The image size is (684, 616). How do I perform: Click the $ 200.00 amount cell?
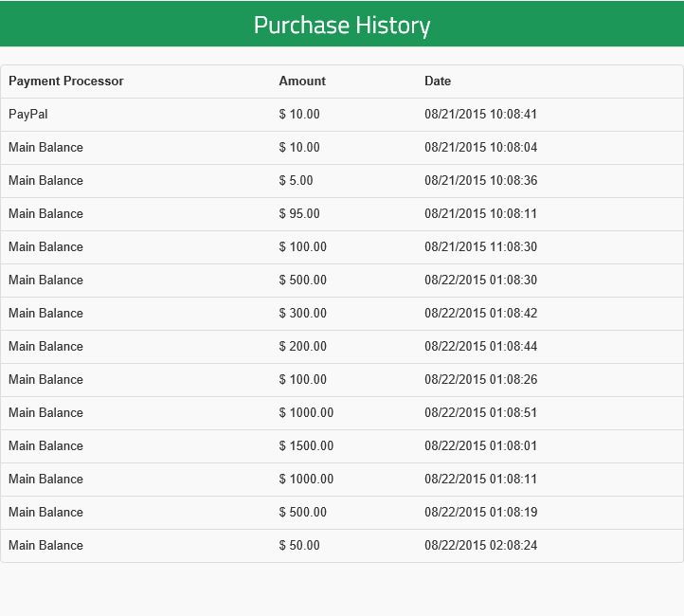[x=303, y=347]
